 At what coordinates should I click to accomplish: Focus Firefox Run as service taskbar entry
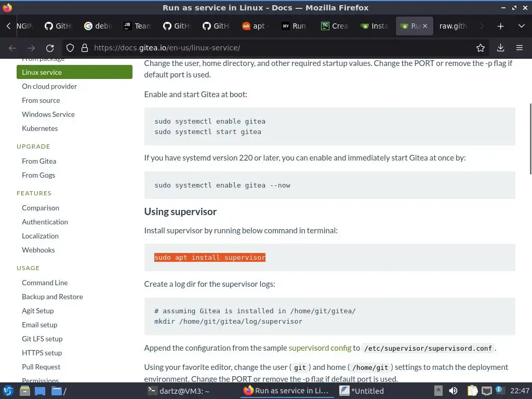click(x=286, y=391)
